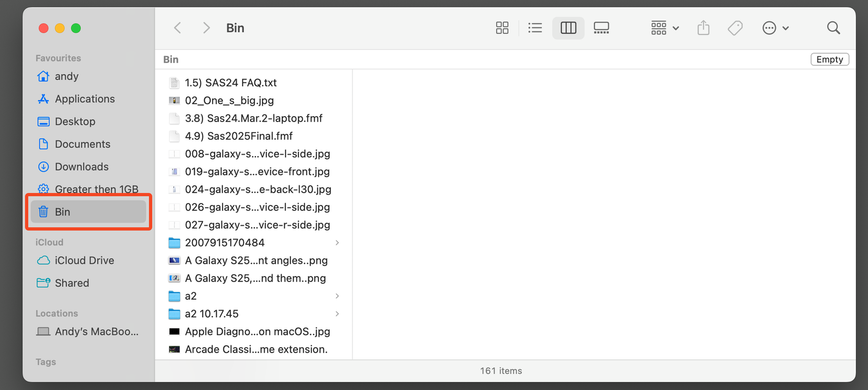This screenshot has width=868, height=390.
Task: Switch to list view
Action: [x=535, y=27]
